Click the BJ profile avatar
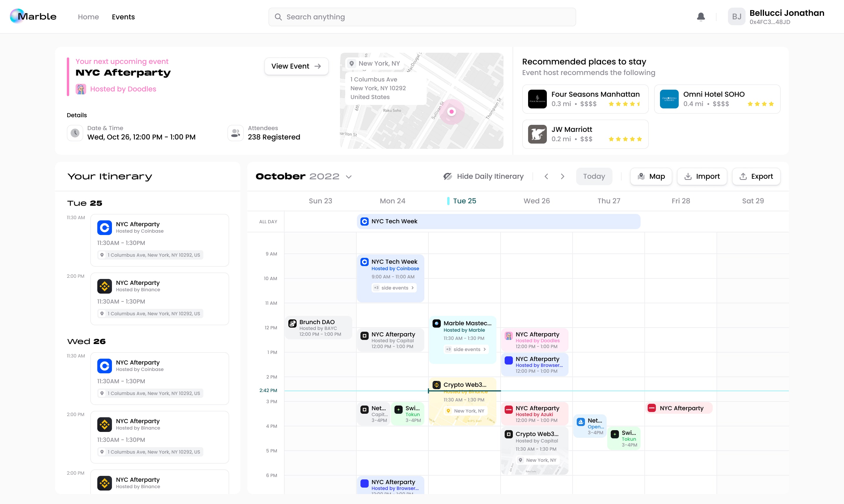This screenshot has height=504, width=844. pyautogui.click(x=736, y=17)
